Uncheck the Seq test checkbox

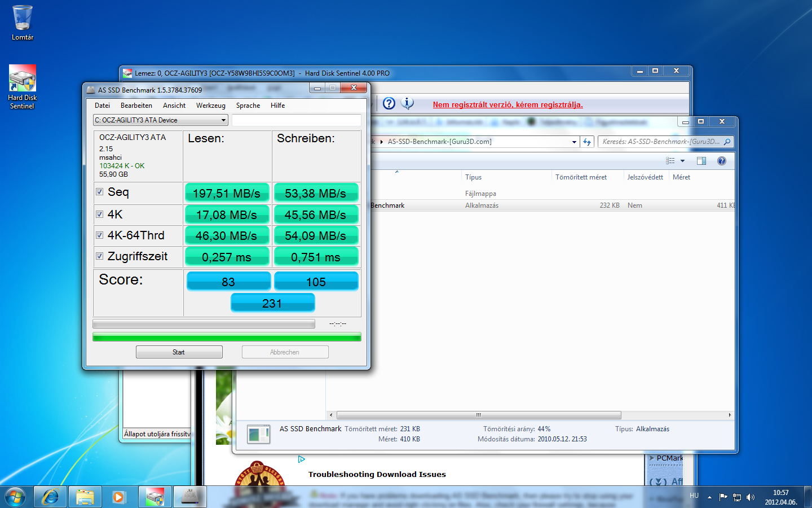point(100,192)
